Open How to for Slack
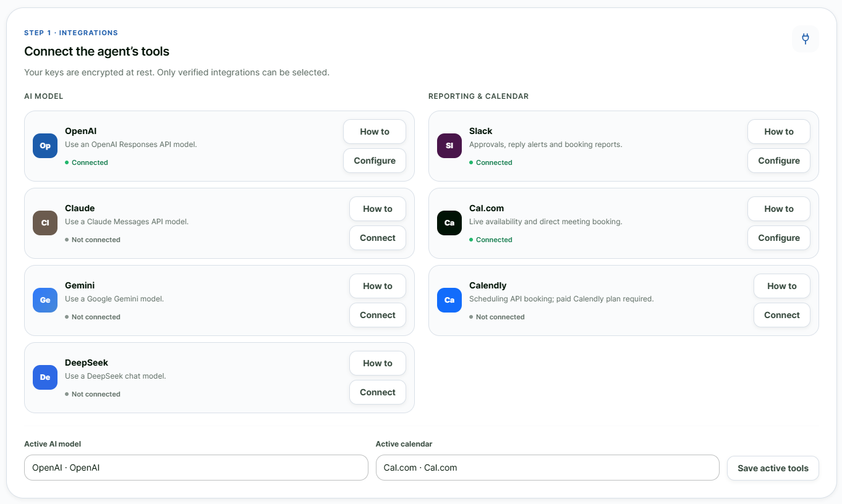Image resolution: width=842 pixels, height=504 pixels. [779, 132]
